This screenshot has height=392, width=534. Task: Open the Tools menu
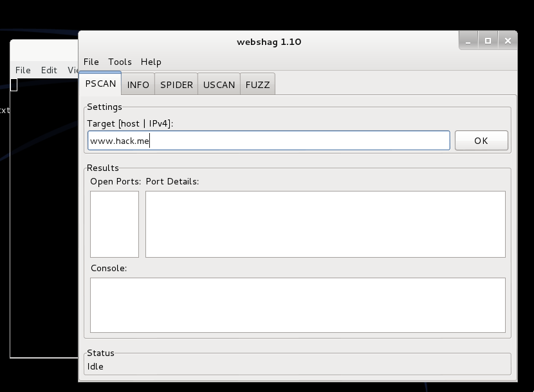click(119, 62)
